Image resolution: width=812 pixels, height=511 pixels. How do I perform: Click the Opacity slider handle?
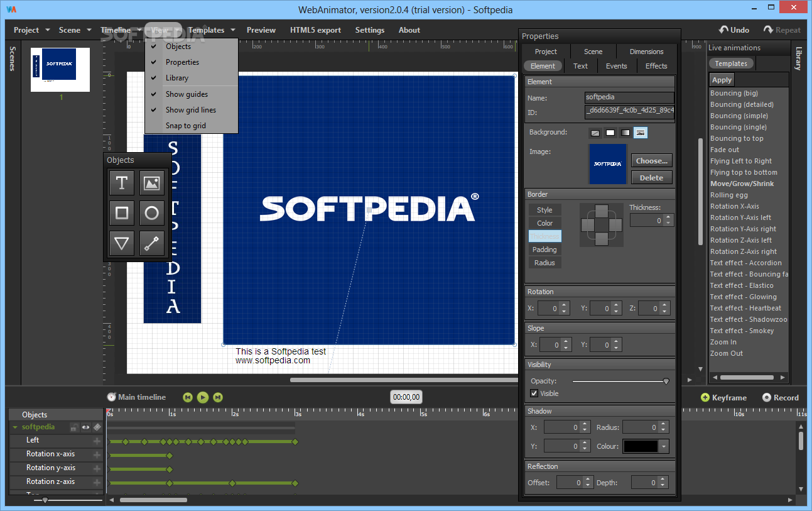click(666, 381)
